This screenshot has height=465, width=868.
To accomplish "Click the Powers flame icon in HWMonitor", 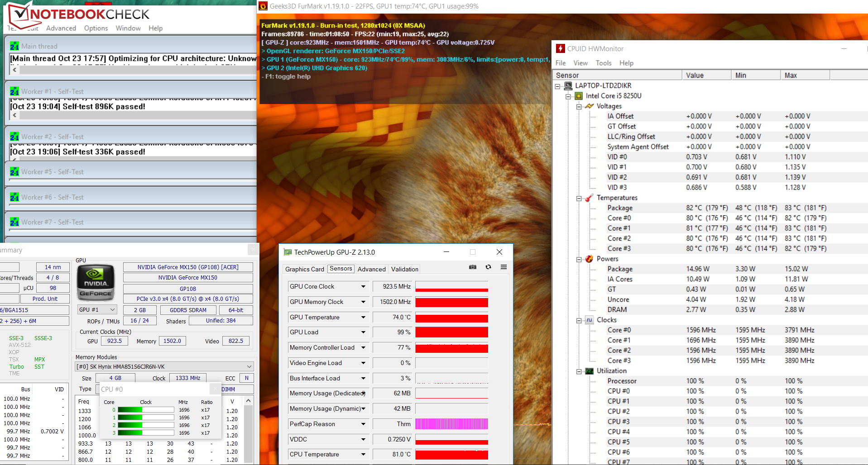I will pos(589,259).
